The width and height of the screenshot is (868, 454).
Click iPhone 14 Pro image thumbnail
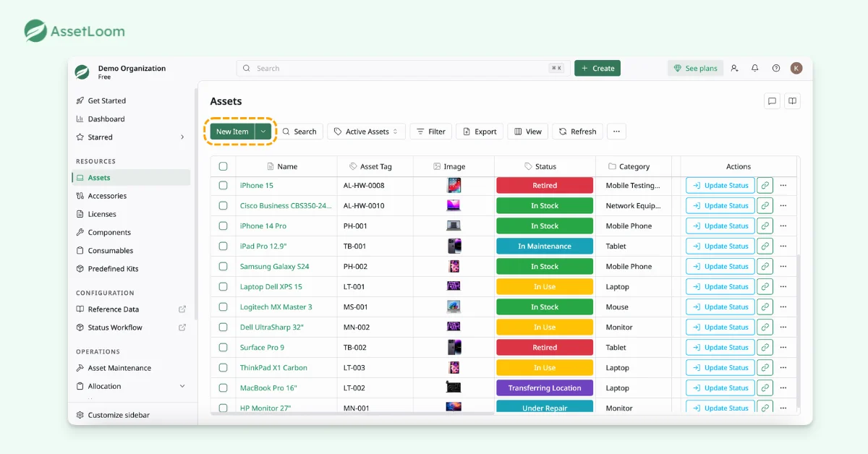pyautogui.click(x=454, y=226)
